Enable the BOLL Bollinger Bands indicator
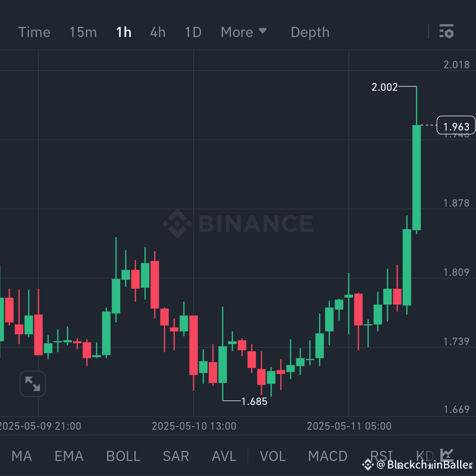Image resolution: width=476 pixels, height=476 pixels. (123, 456)
